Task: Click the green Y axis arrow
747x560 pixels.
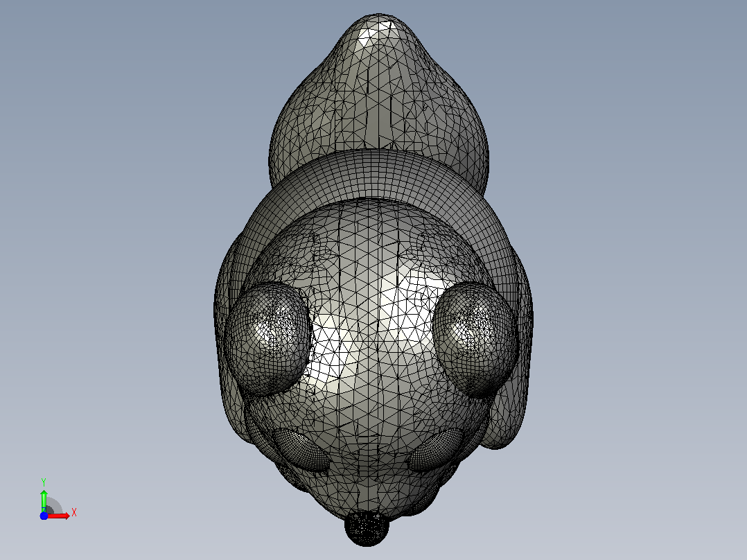Action: pyautogui.click(x=44, y=500)
